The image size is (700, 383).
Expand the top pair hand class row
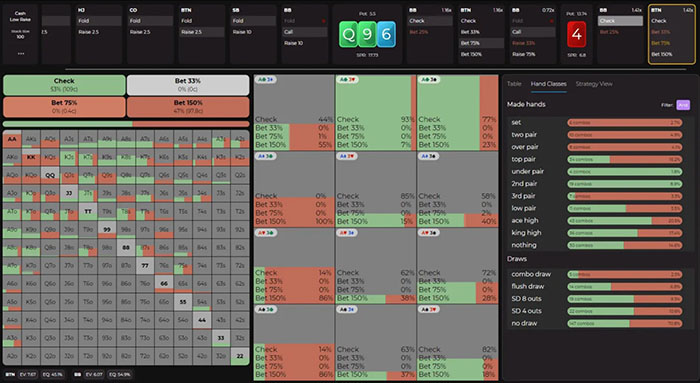point(596,159)
